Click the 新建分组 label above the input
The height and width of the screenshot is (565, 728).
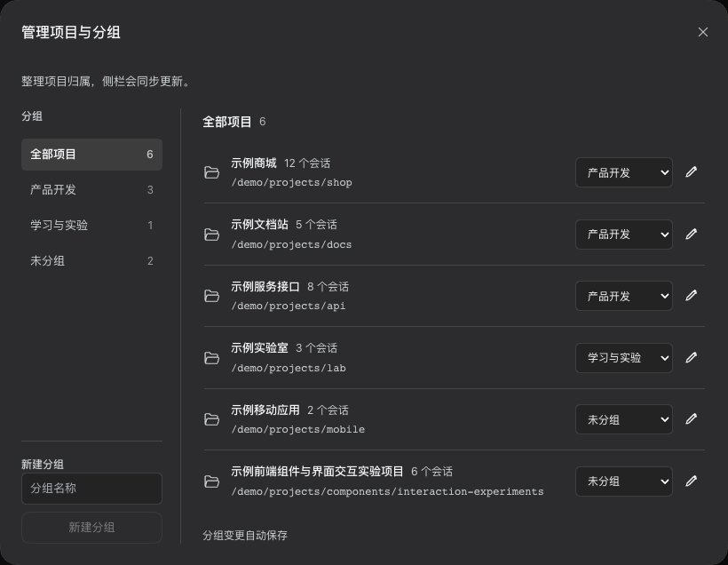43,465
